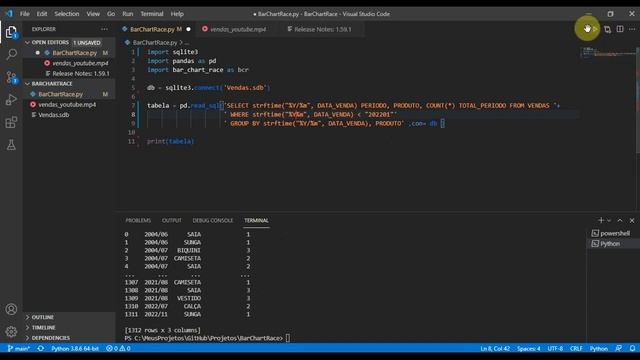The width and height of the screenshot is (640, 360).
Task: Click the editor minimap
Action: (x=608, y=52)
